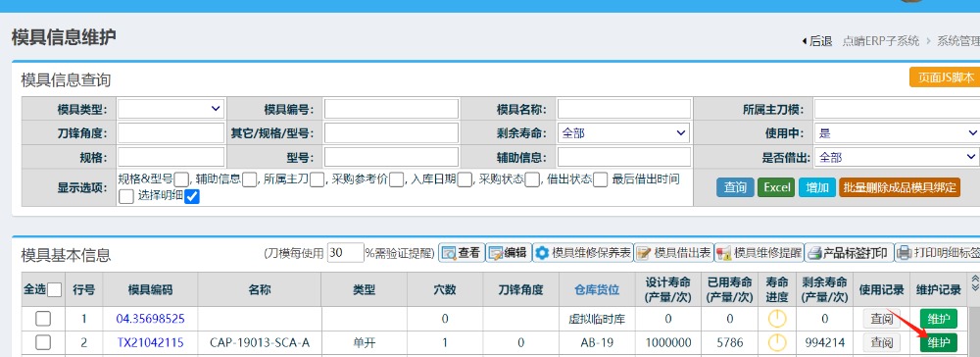980x357 pixels.
Task: Click the 编辑 edit icon button
Action: 508,253
